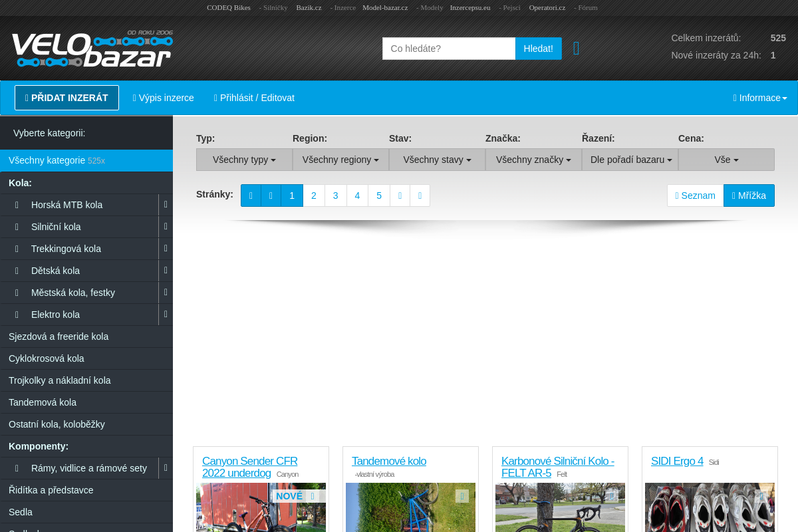Click current page 1 button
The width and height of the screenshot is (798, 532).
point(292,196)
